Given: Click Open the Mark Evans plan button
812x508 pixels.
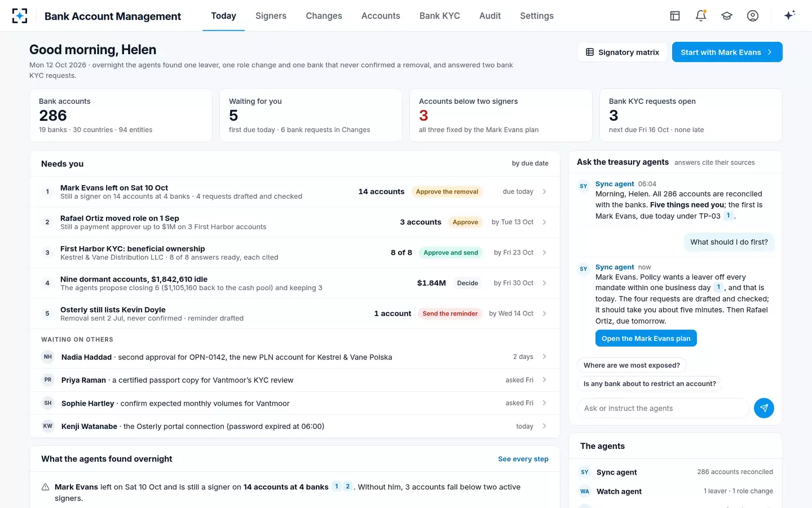Looking at the screenshot, I should click(646, 338).
